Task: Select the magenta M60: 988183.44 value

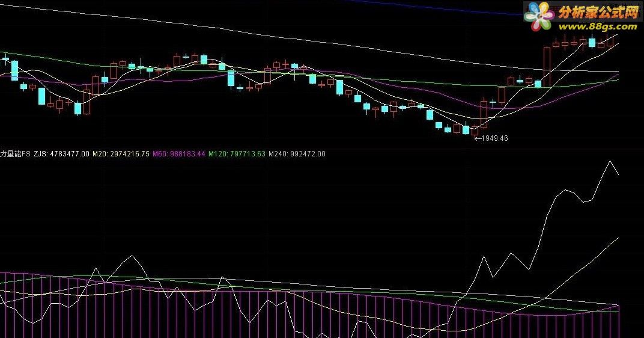Action: (178, 154)
